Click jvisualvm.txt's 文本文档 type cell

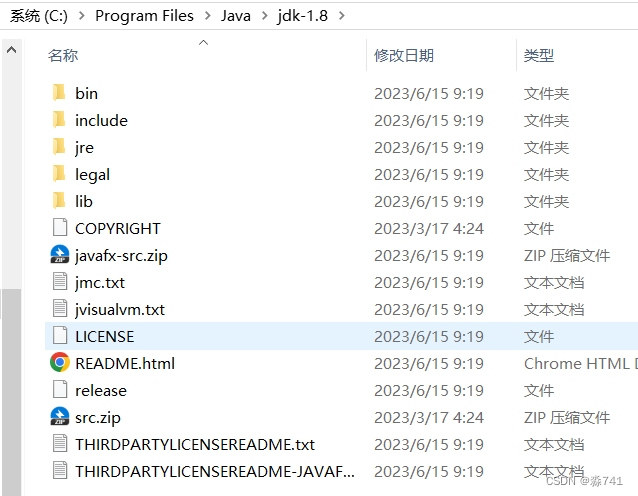[x=554, y=310]
